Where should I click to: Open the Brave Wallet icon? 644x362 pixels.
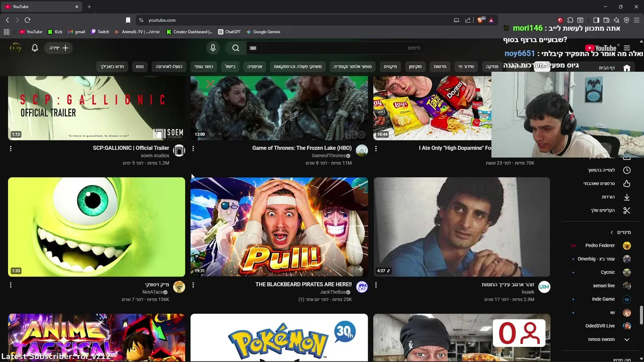pyautogui.click(x=606, y=20)
